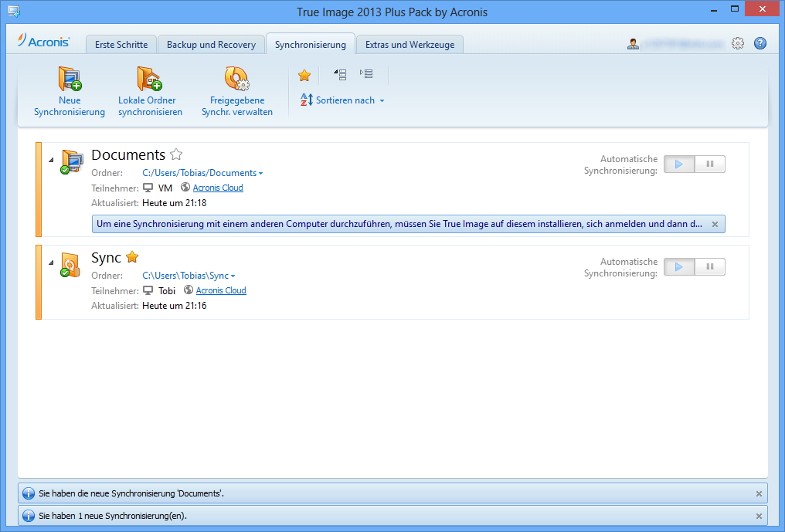
Task: Collapse the Documents sync entry
Action: [x=51, y=160]
